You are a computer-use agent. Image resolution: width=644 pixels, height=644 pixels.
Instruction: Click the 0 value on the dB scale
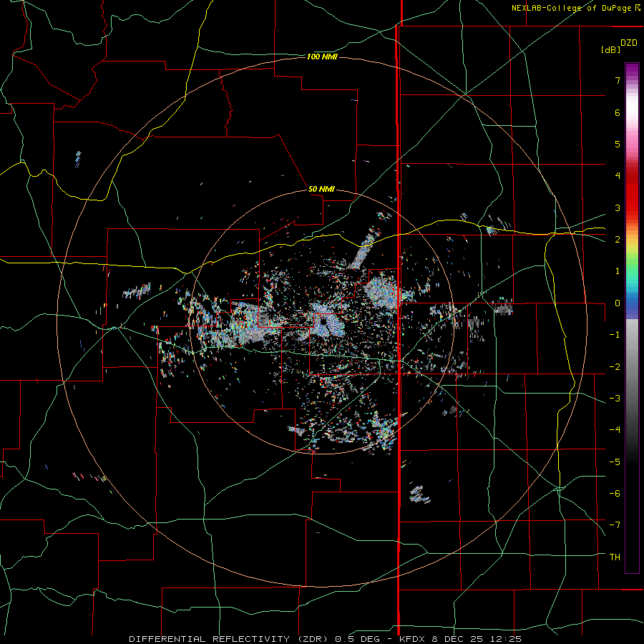(x=618, y=303)
